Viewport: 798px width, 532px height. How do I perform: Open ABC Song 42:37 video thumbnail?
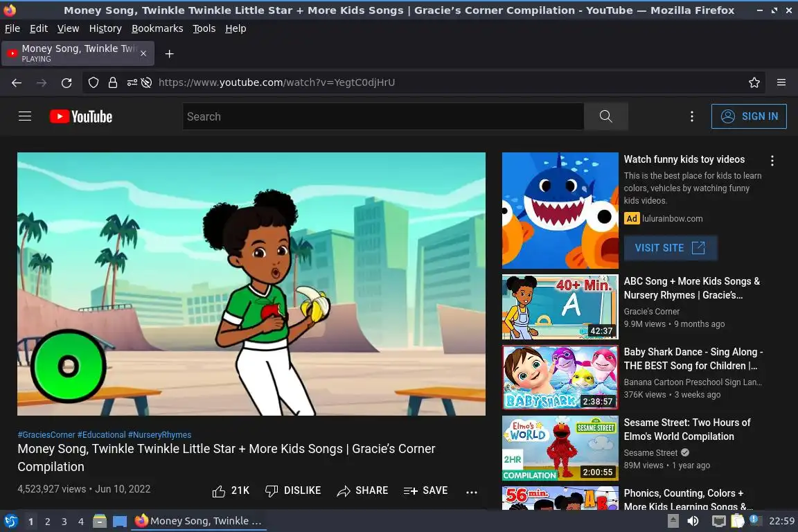coord(560,307)
